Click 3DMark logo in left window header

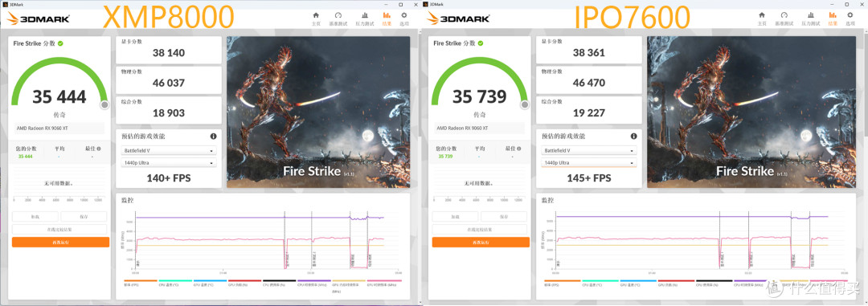pos(39,18)
